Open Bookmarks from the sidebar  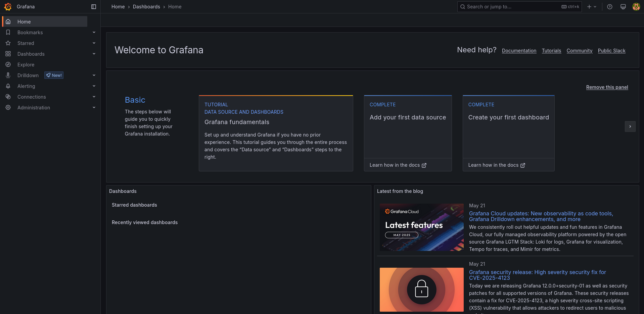[30, 32]
